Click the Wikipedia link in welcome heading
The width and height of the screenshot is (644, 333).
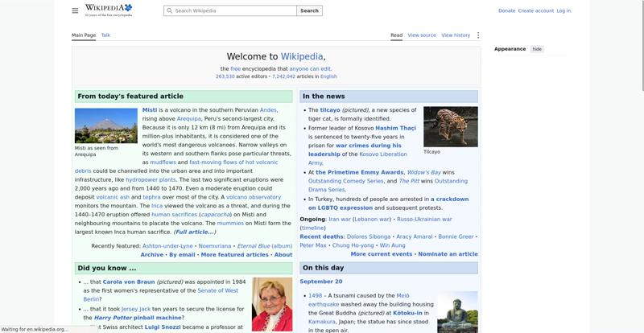click(x=302, y=56)
